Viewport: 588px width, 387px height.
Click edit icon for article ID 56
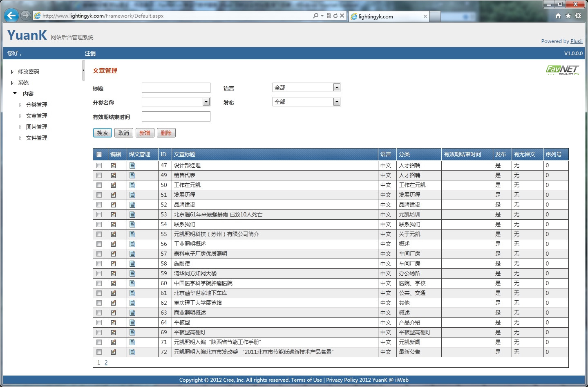point(113,244)
